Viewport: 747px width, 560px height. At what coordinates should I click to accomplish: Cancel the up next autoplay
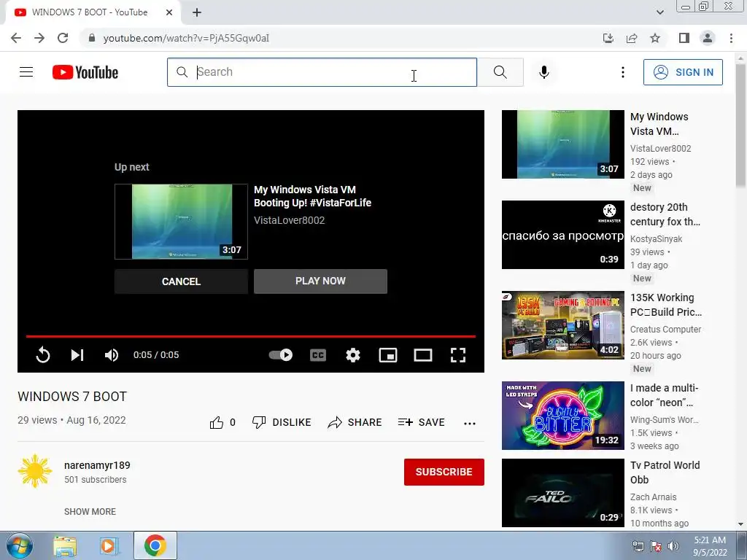181,281
